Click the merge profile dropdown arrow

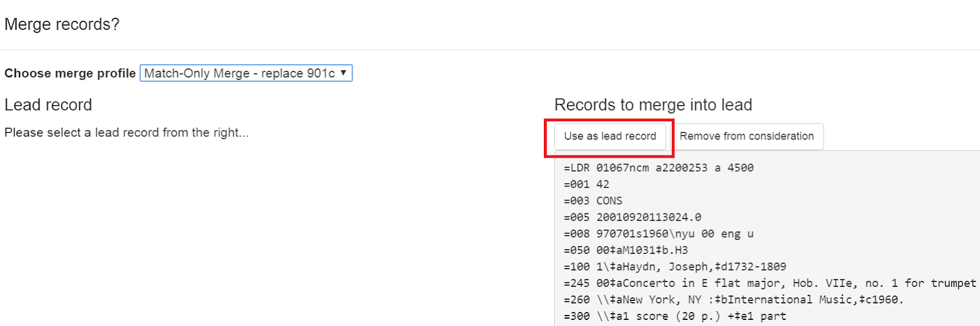click(x=344, y=73)
